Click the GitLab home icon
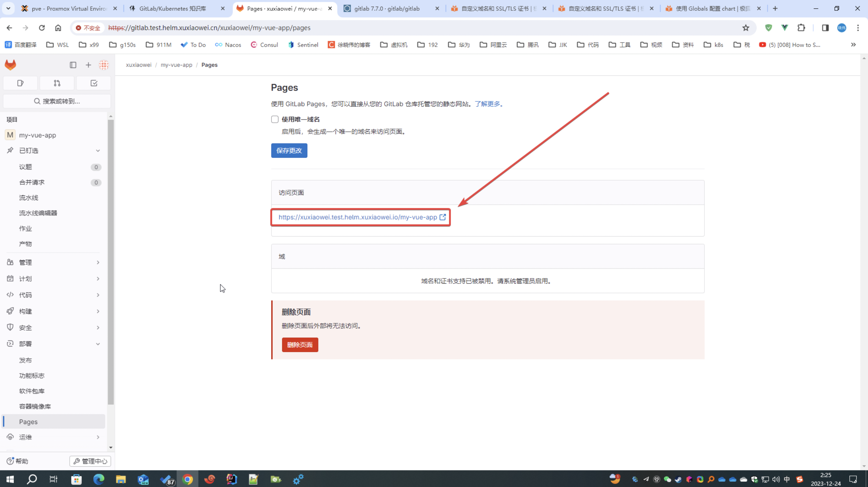The height and width of the screenshot is (487, 868). pos(11,64)
